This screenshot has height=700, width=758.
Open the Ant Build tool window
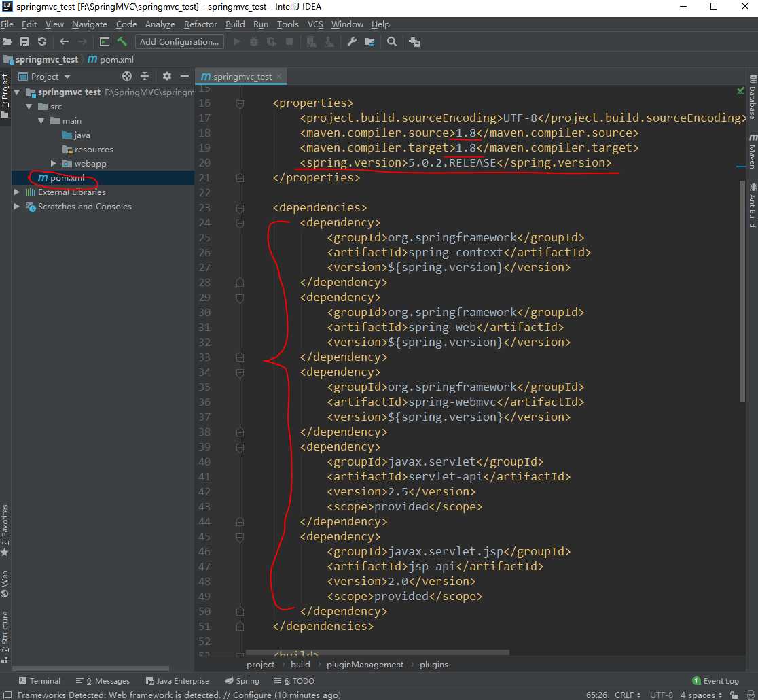753,205
